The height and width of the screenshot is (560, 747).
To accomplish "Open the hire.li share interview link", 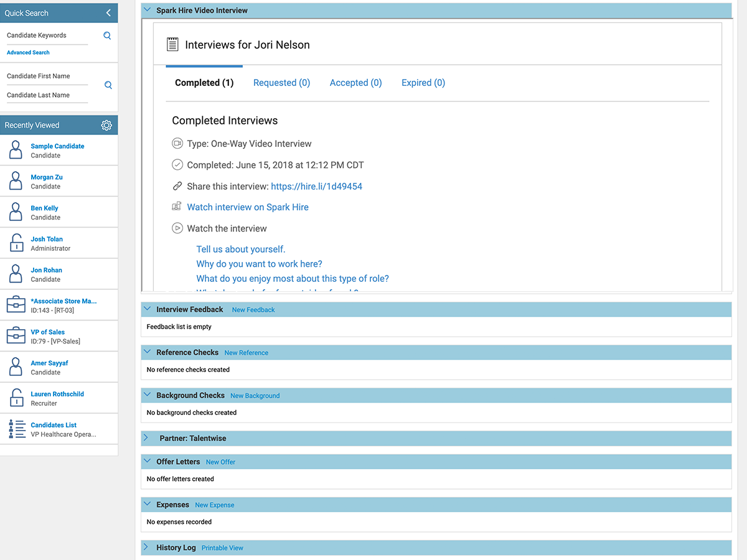I will [x=316, y=186].
